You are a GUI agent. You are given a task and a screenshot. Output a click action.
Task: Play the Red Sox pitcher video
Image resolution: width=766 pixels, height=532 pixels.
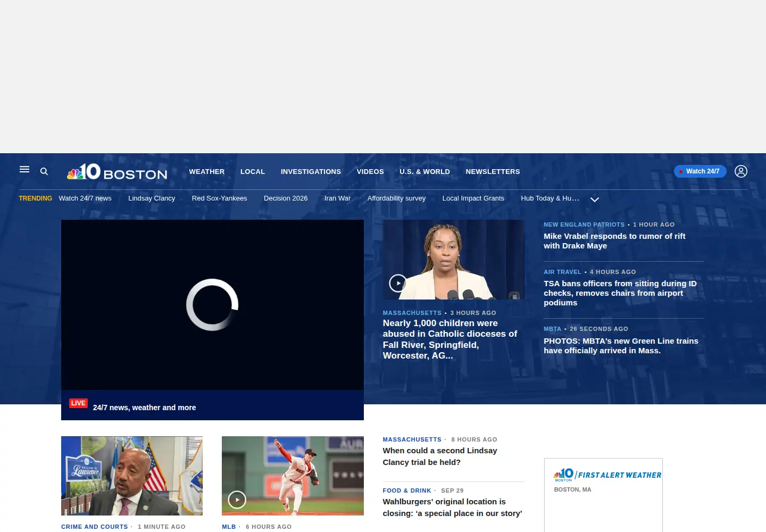click(237, 500)
